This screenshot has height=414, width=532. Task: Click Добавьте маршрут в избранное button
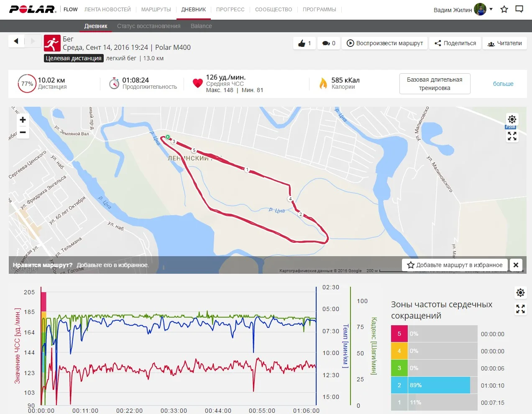tap(455, 265)
